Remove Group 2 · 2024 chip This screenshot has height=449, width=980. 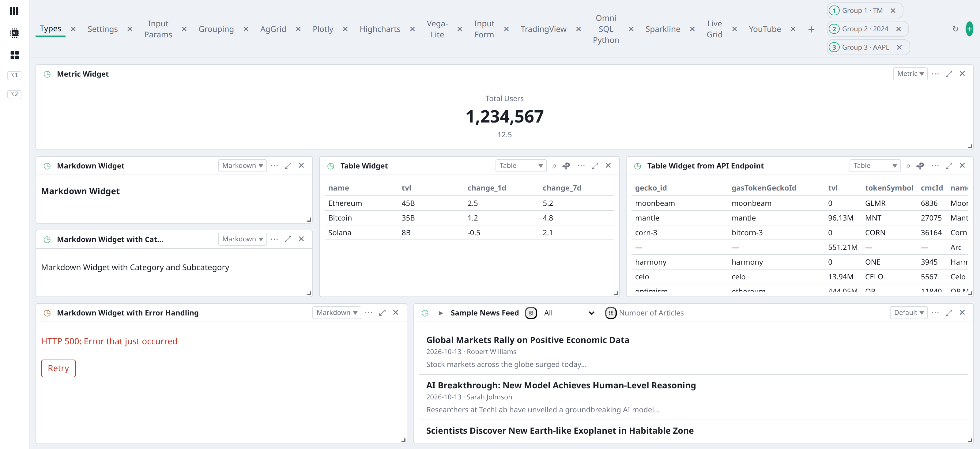(898, 29)
